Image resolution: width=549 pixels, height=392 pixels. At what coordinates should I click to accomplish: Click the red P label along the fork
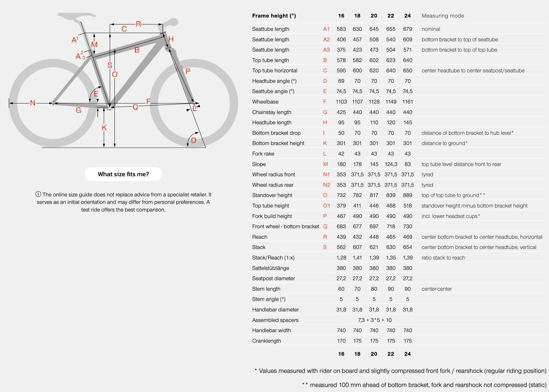tap(188, 71)
